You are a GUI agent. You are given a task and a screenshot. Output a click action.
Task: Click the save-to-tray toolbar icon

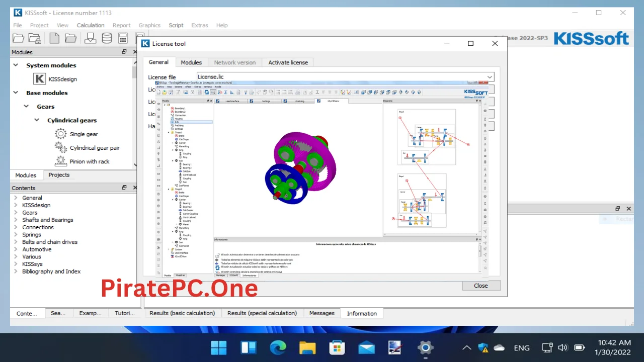pos(90,38)
